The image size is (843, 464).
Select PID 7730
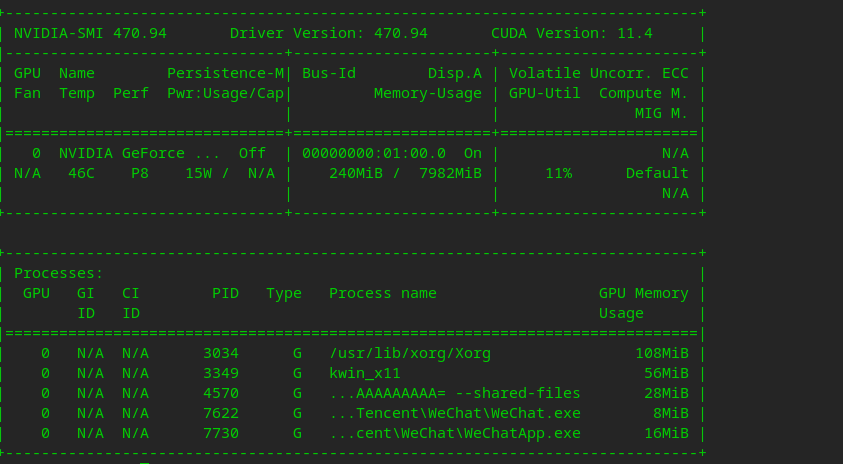[x=221, y=433]
